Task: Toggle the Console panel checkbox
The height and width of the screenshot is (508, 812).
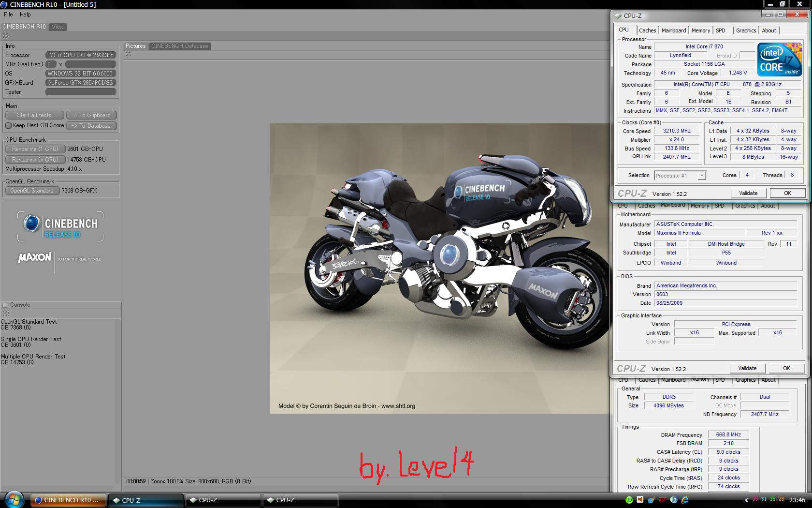Action: point(5,305)
